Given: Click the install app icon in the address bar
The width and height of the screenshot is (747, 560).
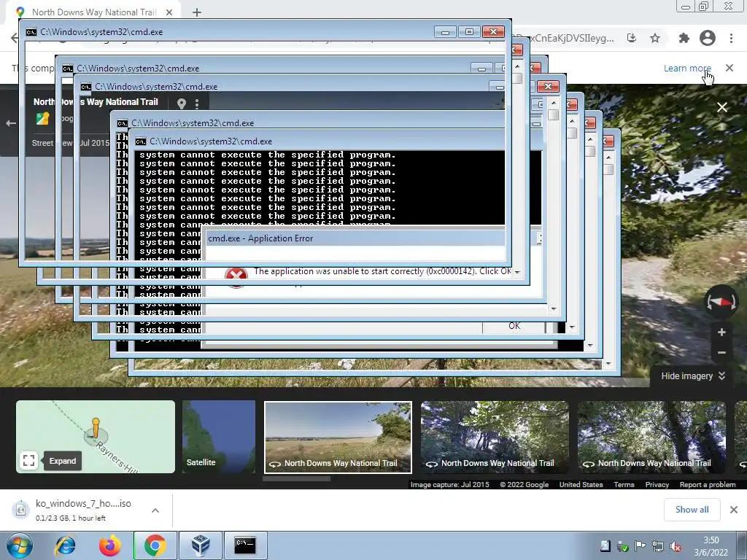Looking at the screenshot, I should pos(632,38).
